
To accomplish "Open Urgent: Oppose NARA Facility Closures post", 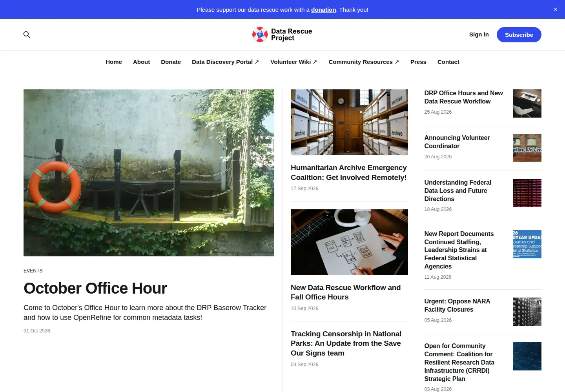I will coord(457,305).
